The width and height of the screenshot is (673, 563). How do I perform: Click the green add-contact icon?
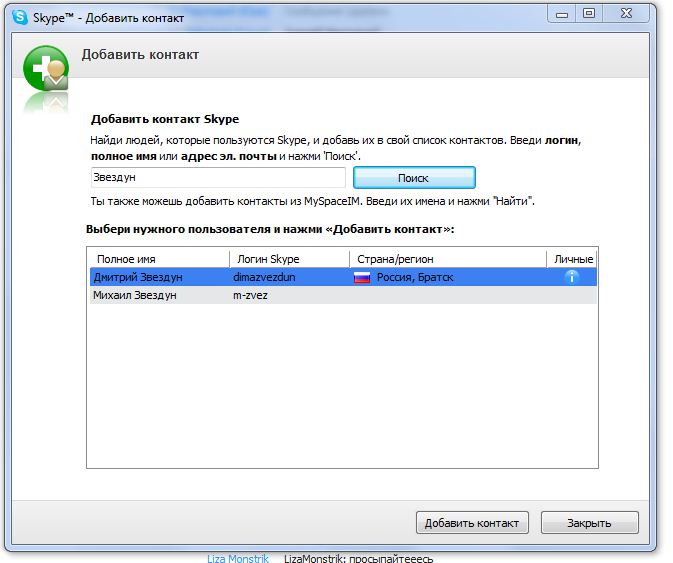(x=46, y=68)
